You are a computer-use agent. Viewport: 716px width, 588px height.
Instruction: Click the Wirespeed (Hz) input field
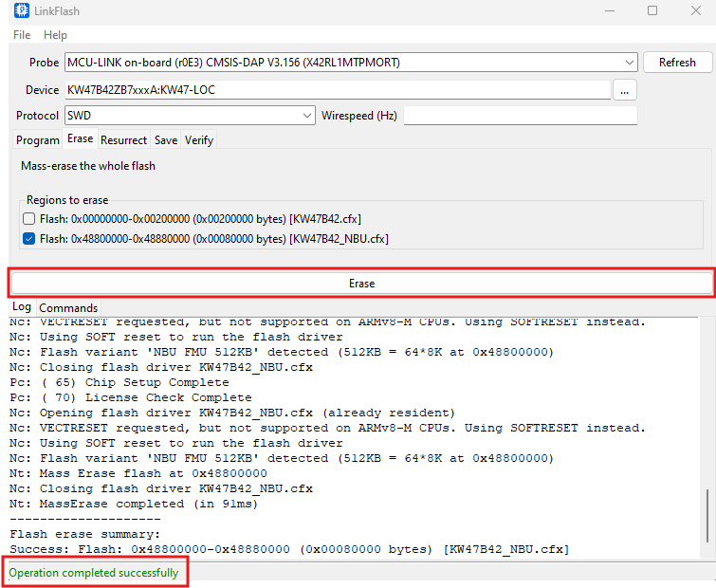pos(520,116)
